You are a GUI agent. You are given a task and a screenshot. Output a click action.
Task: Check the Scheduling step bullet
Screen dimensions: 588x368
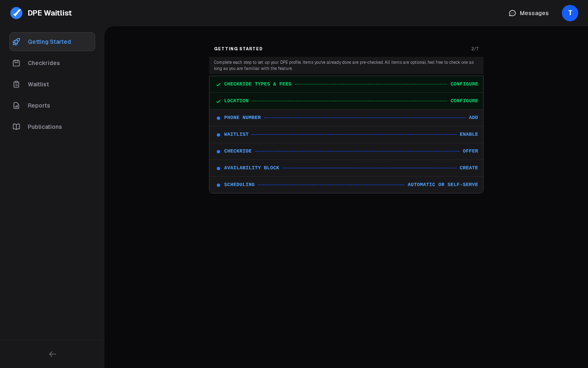coord(218,185)
